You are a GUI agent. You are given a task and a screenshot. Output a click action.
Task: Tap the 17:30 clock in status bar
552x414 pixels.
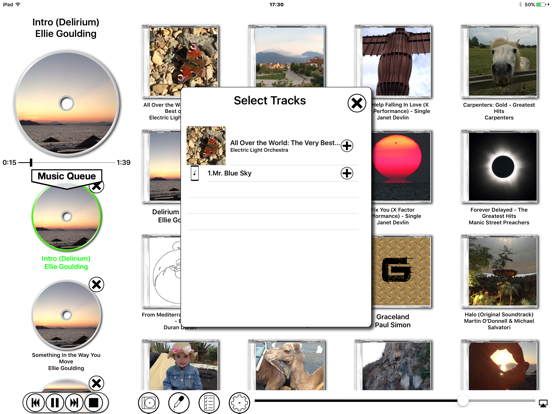276,5
